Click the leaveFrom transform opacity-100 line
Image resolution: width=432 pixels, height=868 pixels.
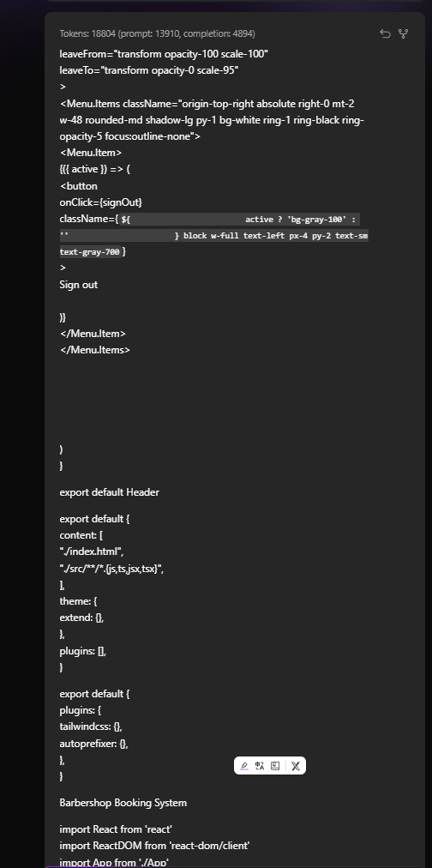[164, 54]
